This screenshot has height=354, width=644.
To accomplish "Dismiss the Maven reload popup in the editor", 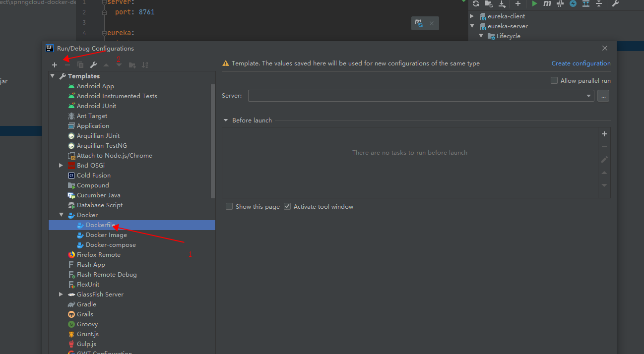I will [x=432, y=23].
